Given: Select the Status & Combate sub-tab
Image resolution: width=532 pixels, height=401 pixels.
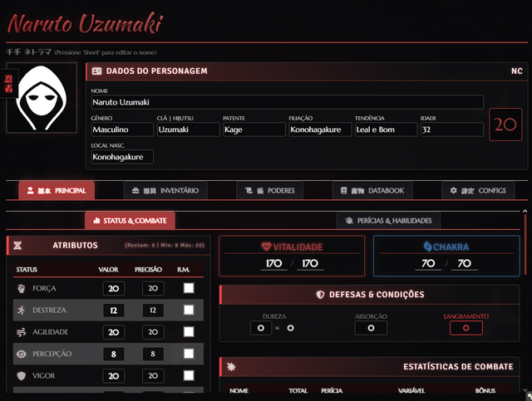Looking at the screenshot, I should coord(130,221).
